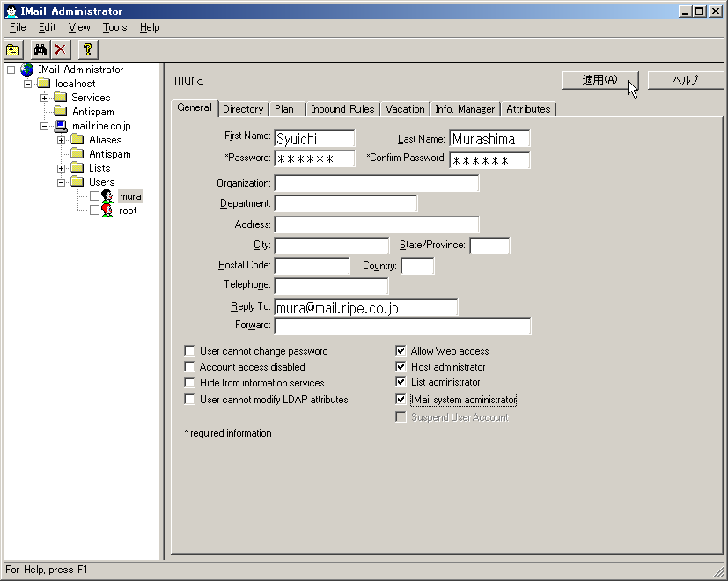Select the root user in tree
Screen dimensions: 728x581
[128, 210]
